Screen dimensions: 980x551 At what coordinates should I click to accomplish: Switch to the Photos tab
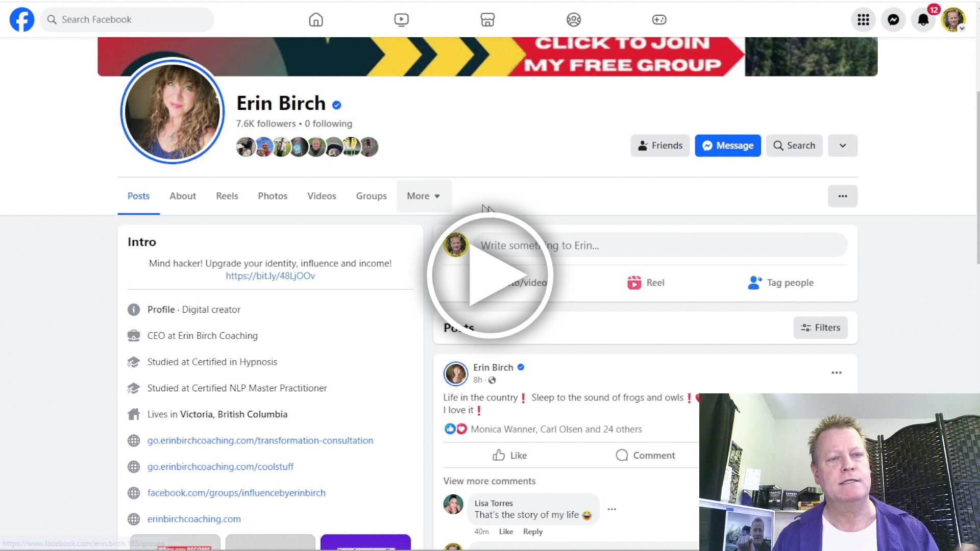[x=273, y=196]
